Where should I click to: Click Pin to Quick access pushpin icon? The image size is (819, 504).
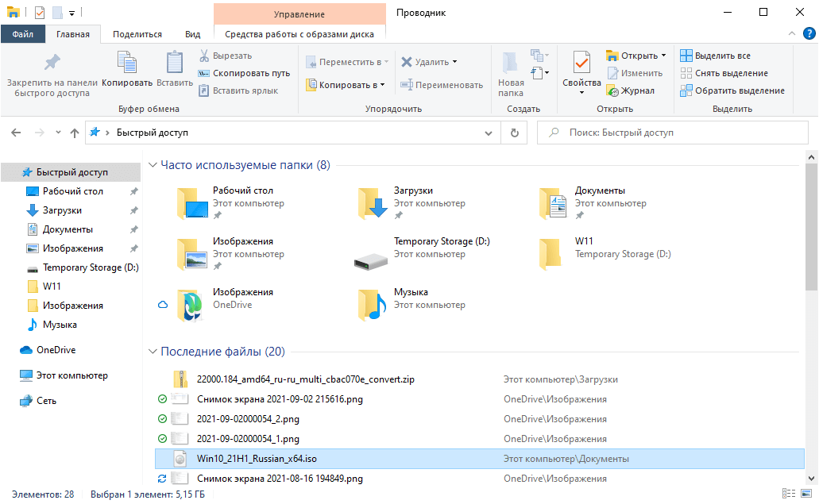pyautogui.click(x=52, y=62)
